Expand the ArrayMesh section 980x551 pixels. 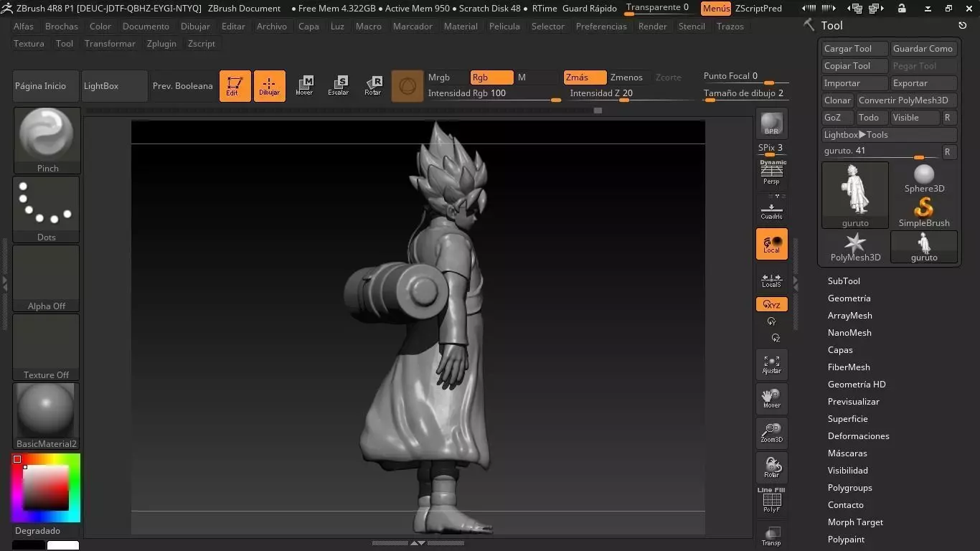coord(850,316)
